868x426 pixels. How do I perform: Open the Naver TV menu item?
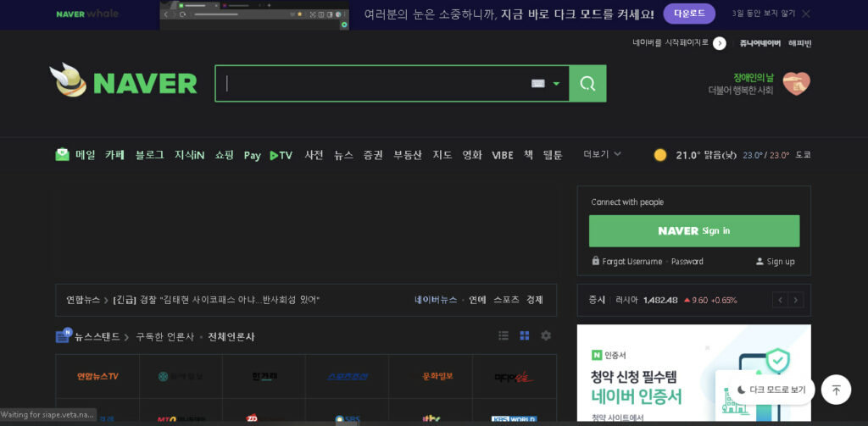pyautogui.click(x=281, y=156)
